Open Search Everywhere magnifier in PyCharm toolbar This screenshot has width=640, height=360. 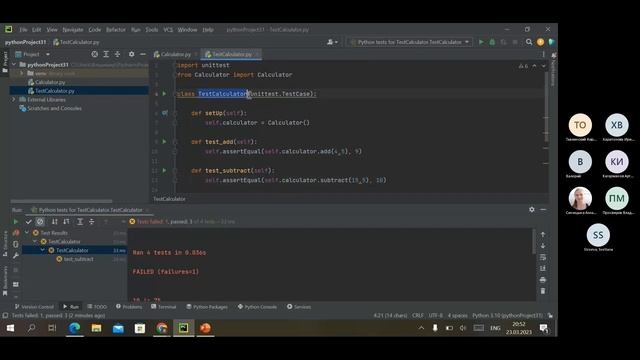[x=529, y=42]
